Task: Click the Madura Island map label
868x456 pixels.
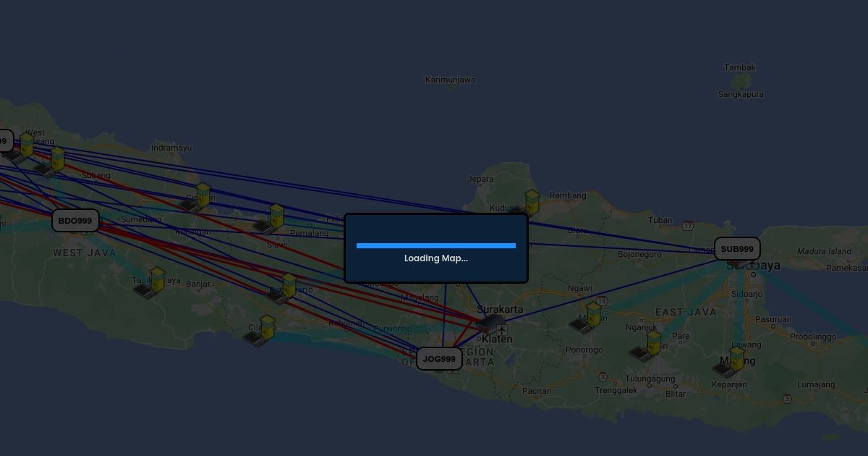Action: 824,251
